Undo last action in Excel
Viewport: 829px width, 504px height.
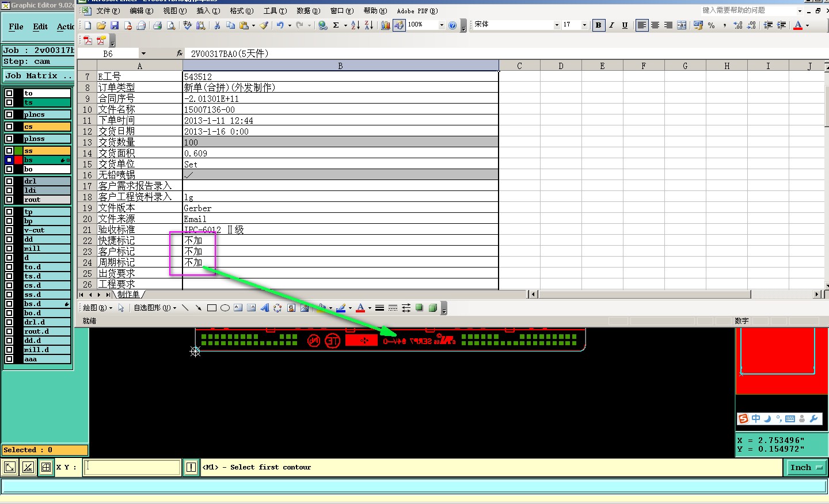pos(280,25)
